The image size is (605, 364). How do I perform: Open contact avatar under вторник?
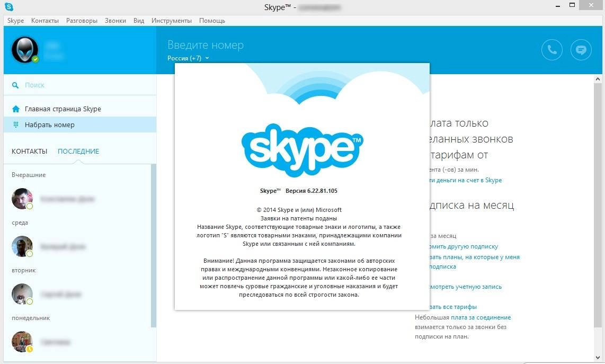[x=22, y=294]
